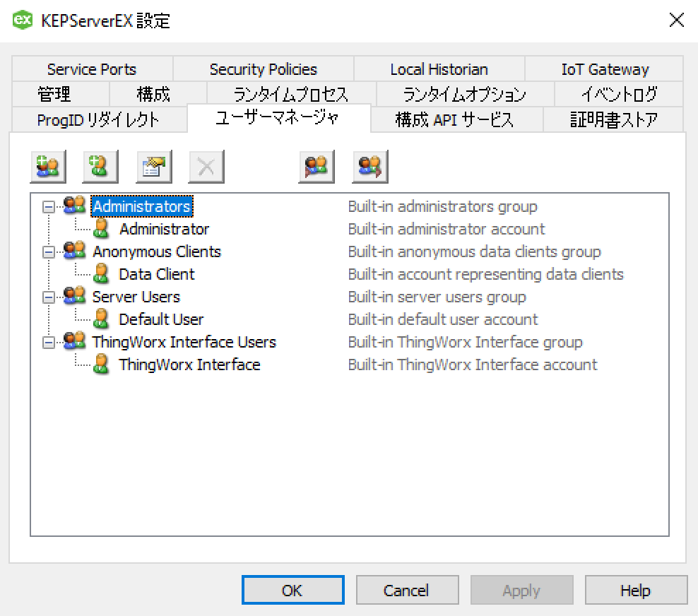The width and height of the screenshot is (698, 616).
Task: Select the ユーザーマネージャ tab
Action: point(278,118)
